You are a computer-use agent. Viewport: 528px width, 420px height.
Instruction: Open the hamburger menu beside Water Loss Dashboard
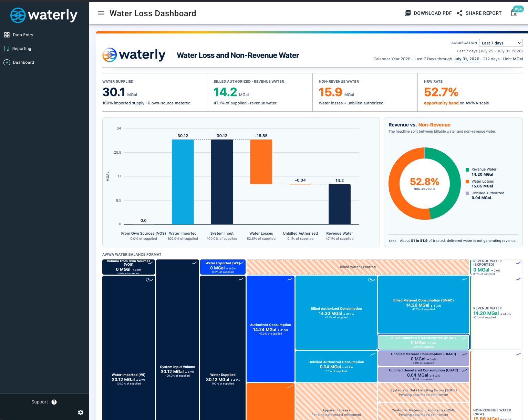101,13
